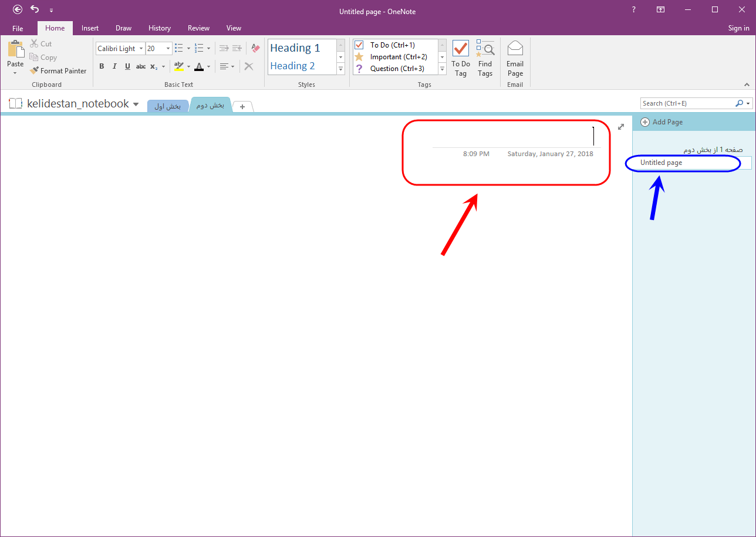The width and height of the screenshot is (756, 537).
Task: Click the Format Painter tool
Action: point(58,71)
